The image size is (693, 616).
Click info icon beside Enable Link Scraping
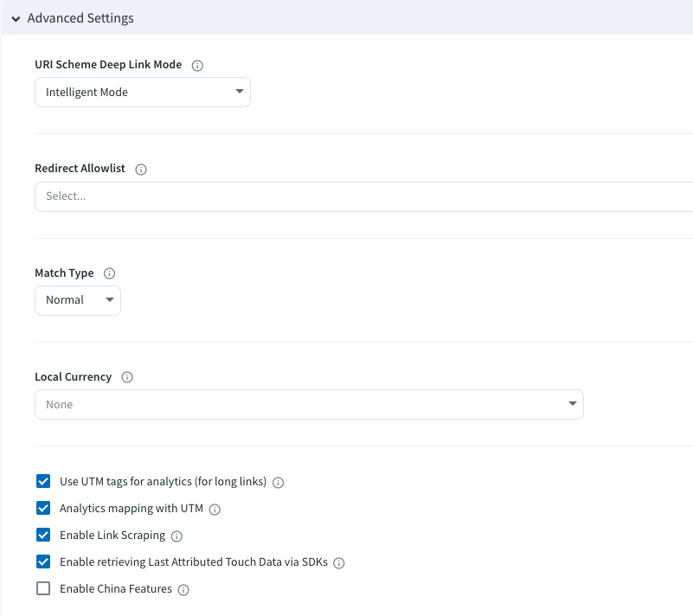(x=176, y=536)
